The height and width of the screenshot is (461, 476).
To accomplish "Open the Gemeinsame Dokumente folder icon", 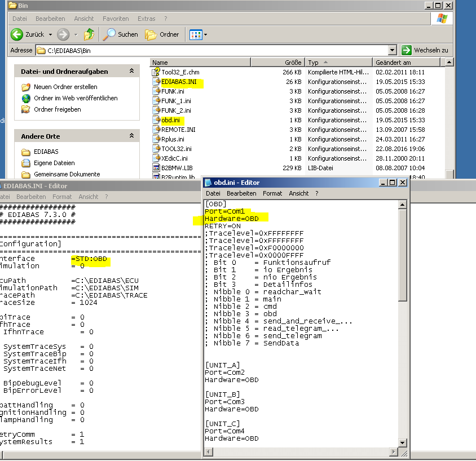I will 26,174.
